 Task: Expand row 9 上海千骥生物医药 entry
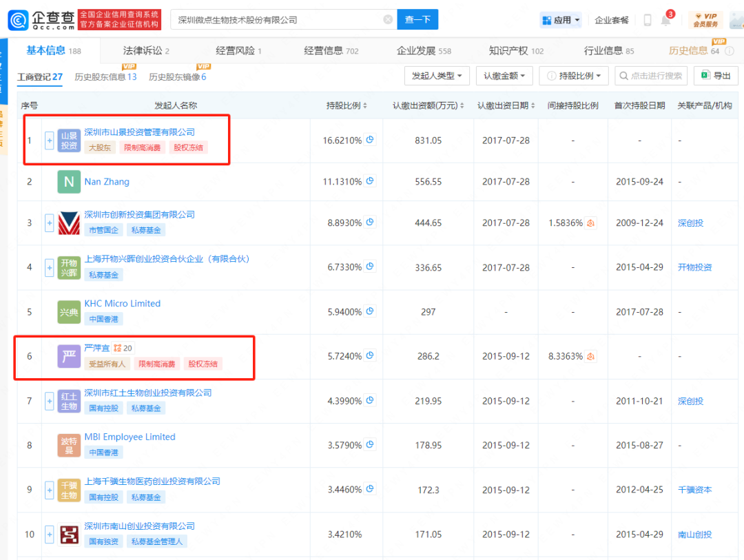coord(49,490)
